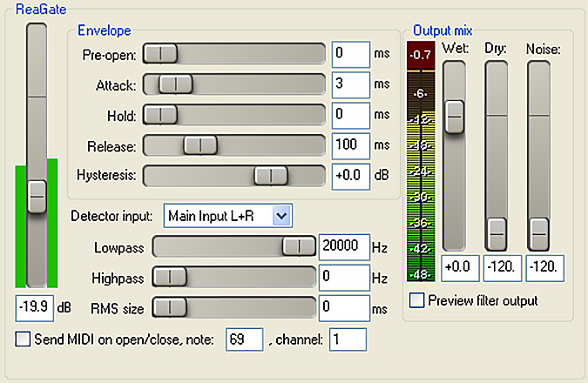Click the RMS size slider handle

coord(170,307)
